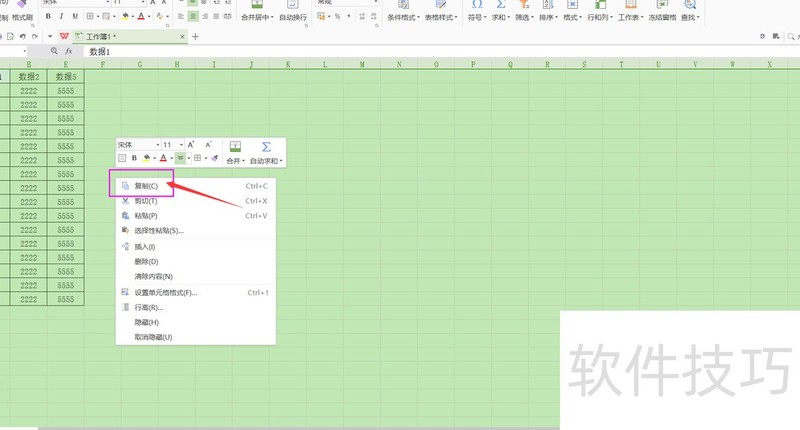The width and height of the screenshot is (800, 430).
Task: Open mini toolbar alignment dropdown arrow
Action: (189, 159)
